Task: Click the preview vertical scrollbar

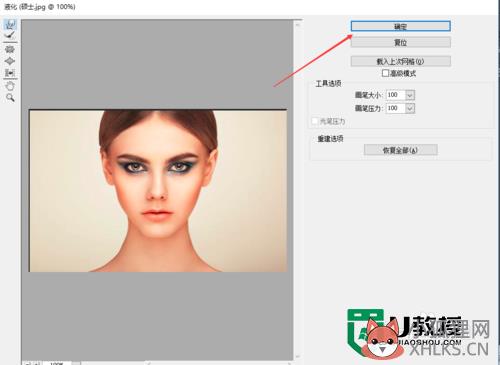Action: (297, 190)
